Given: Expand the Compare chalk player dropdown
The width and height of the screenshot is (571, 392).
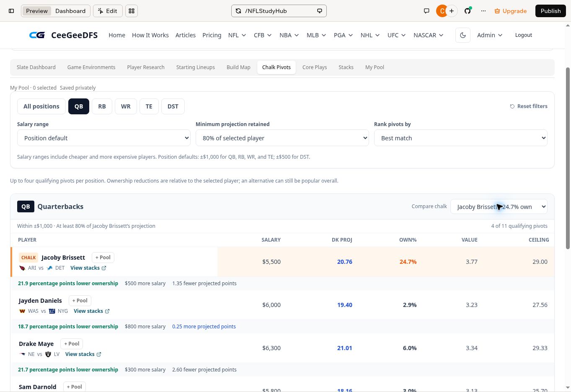Looking at the screenshot, I should click(x=499, y=206).
